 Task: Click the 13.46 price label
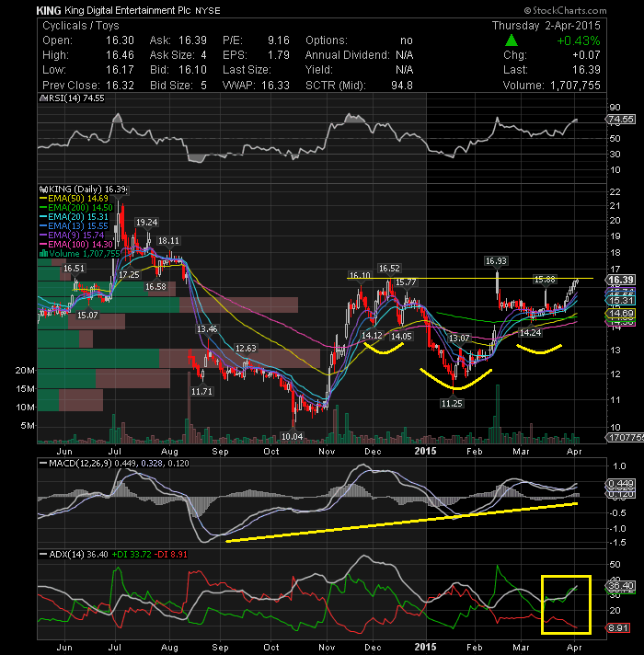point(207,329)
